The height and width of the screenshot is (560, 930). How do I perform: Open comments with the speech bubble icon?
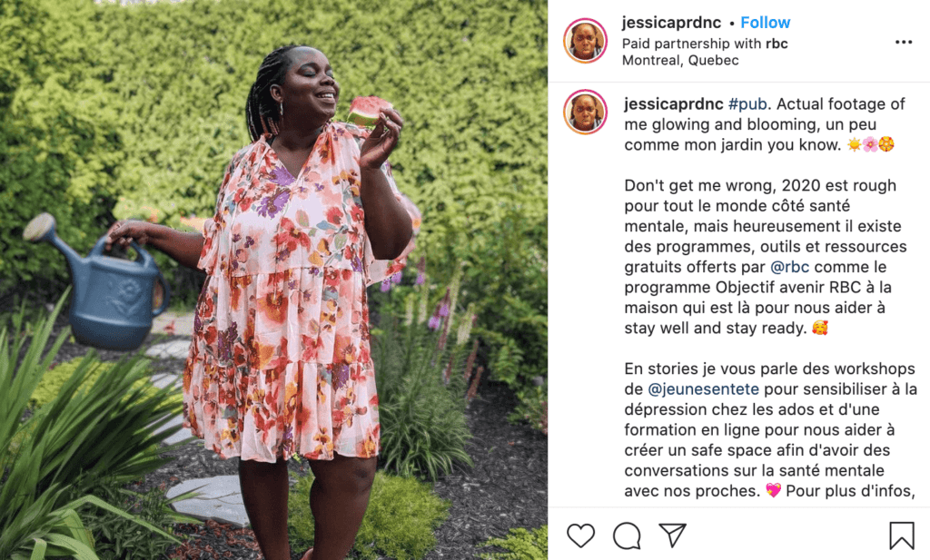pos(627,535)
